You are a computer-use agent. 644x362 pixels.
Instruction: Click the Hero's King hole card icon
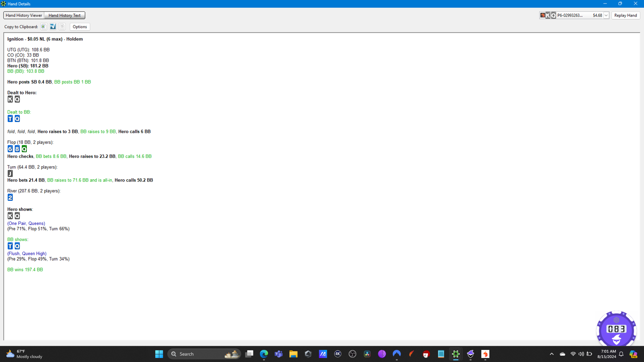[x=10, y=99]
